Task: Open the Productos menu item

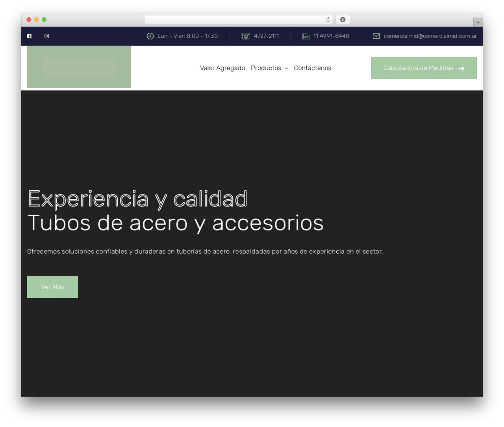Action: click(266, 68)
